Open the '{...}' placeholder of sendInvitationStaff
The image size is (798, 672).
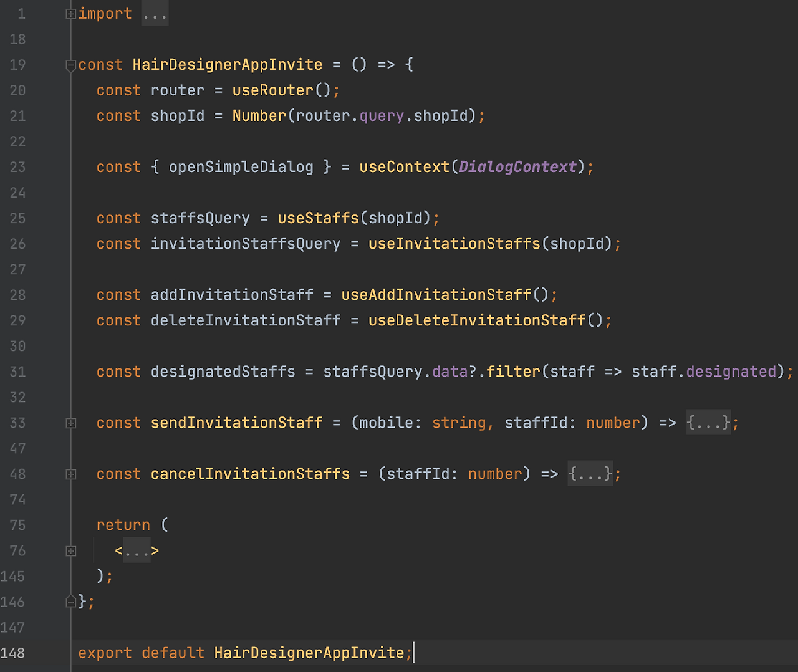[708, 423]
